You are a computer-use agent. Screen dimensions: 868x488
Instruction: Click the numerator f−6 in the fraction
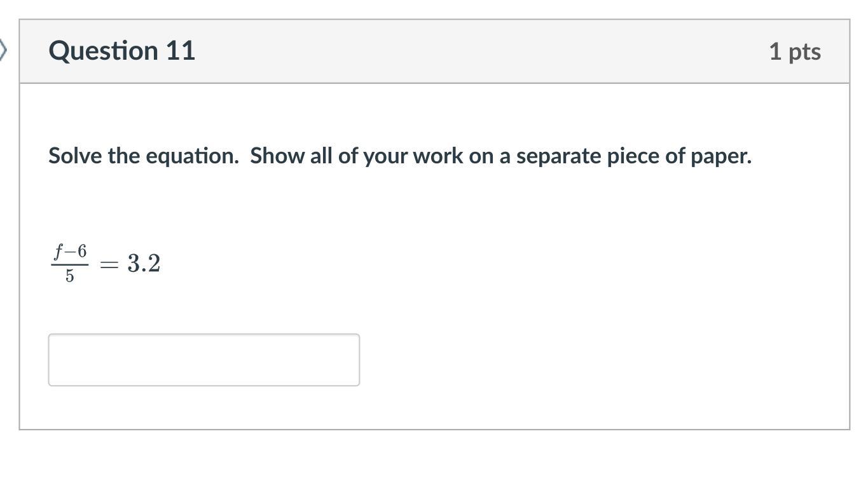click(x=70, y=252)
